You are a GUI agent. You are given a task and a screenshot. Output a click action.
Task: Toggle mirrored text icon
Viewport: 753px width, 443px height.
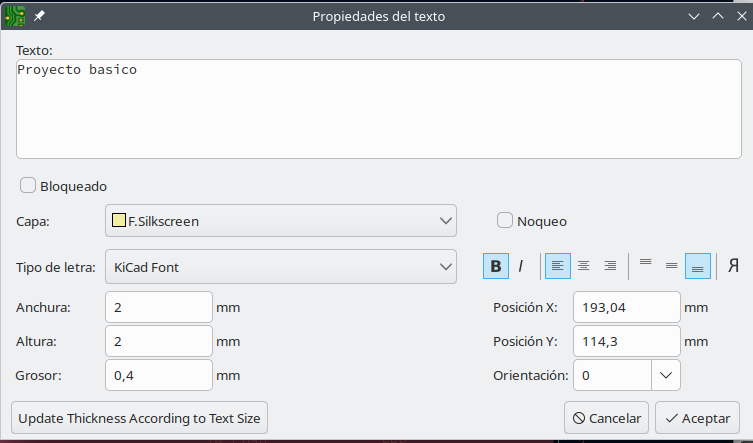733,266
